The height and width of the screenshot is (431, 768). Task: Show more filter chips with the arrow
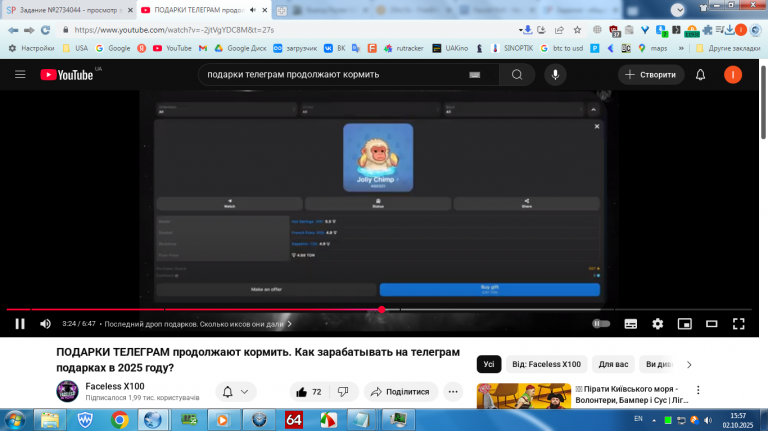(689, 364)
